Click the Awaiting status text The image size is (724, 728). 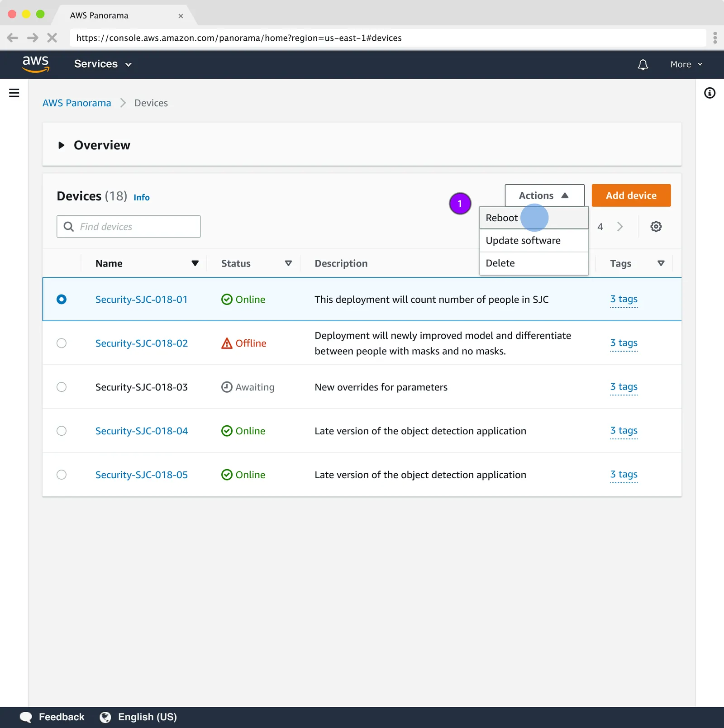coord(255,387)
